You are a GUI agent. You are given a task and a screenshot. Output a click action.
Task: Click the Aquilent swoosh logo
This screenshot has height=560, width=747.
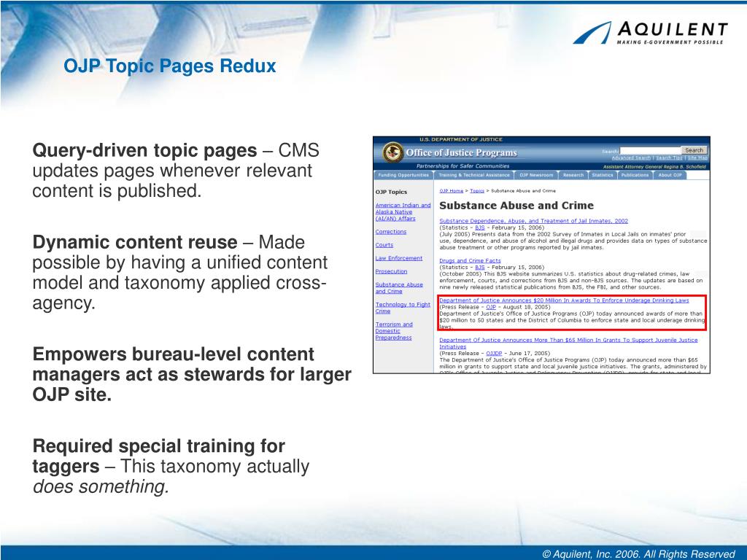(x=592, y=33)
